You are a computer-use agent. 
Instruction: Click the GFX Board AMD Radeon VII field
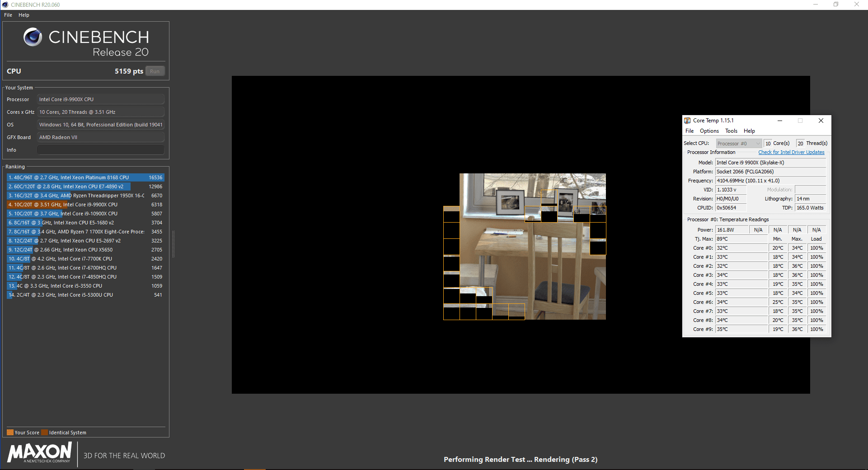click(x=101, y=137)
